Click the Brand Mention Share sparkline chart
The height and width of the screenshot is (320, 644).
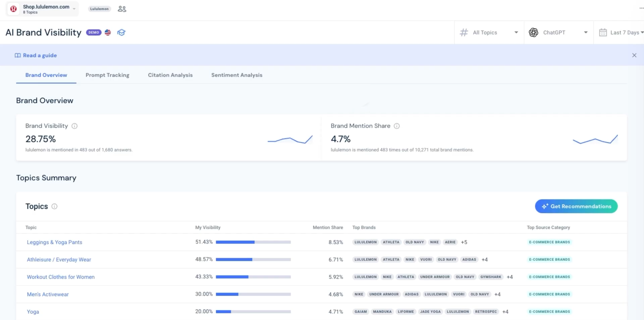point(595,139)
